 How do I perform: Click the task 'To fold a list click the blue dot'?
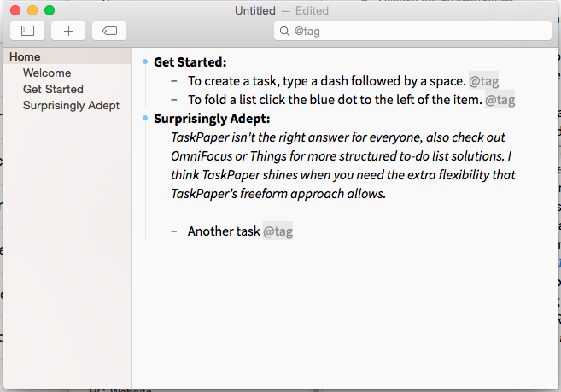click(x=335, y=100)
